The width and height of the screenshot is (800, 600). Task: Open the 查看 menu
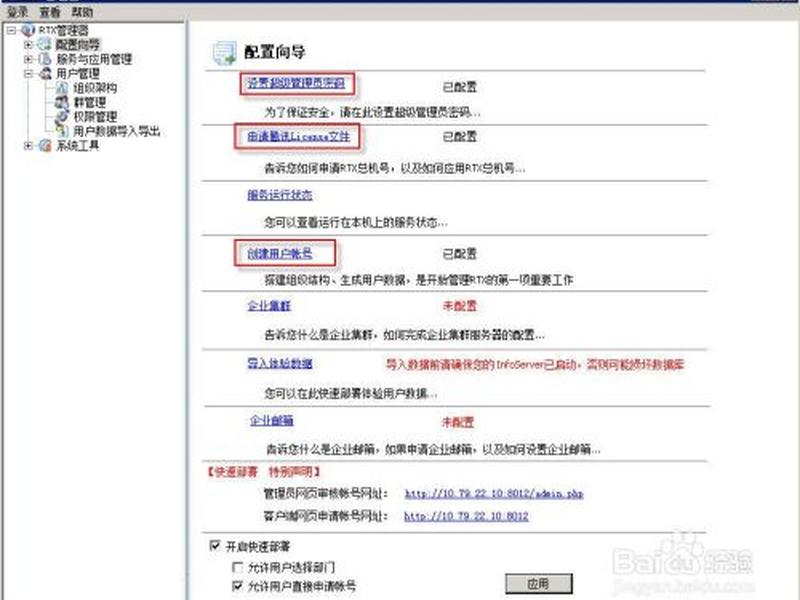coord(50,11)
